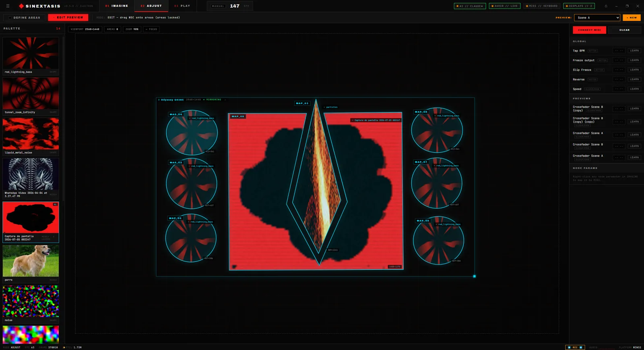This screenshot has height=350, width=644.
Task: Click Learn for Speed
Action: pyautogui.click(x=634, y=89)
